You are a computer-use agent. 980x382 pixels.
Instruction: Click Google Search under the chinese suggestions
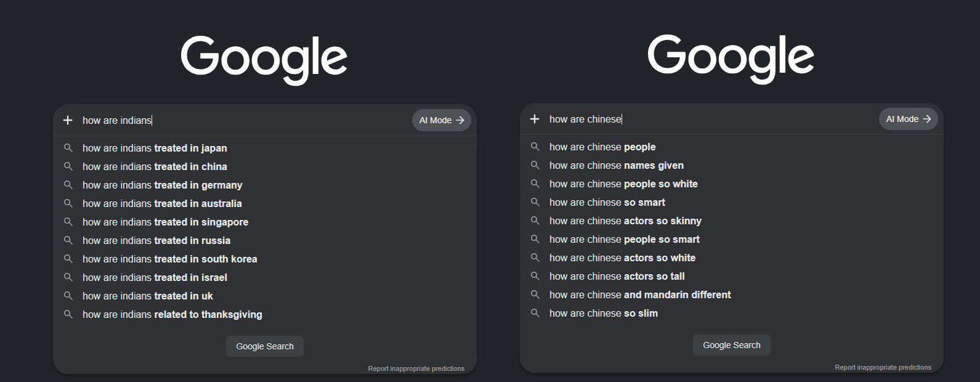[x=732, y=345]
